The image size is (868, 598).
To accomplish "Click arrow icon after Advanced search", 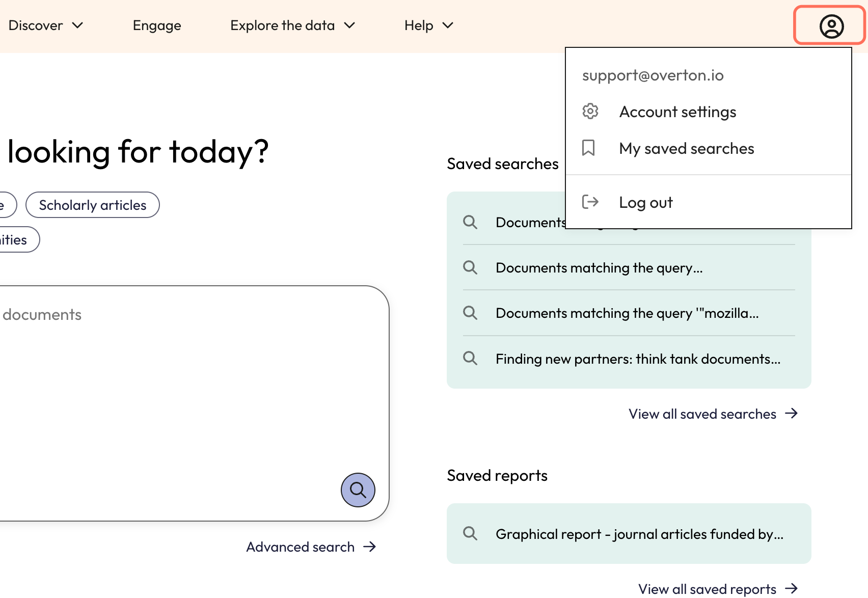I will pos(369,547).
